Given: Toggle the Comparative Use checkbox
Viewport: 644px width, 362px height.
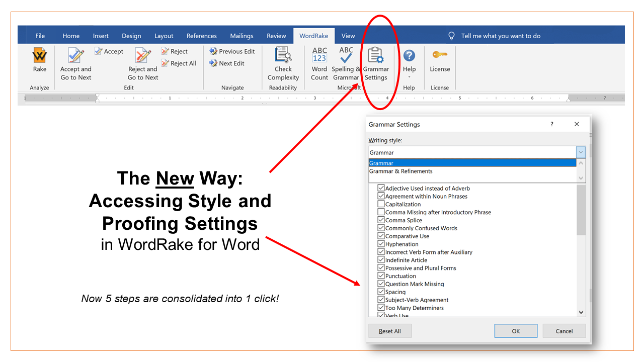Looking at the screenshot, I should pyautogui.click(x=381, y=236).
